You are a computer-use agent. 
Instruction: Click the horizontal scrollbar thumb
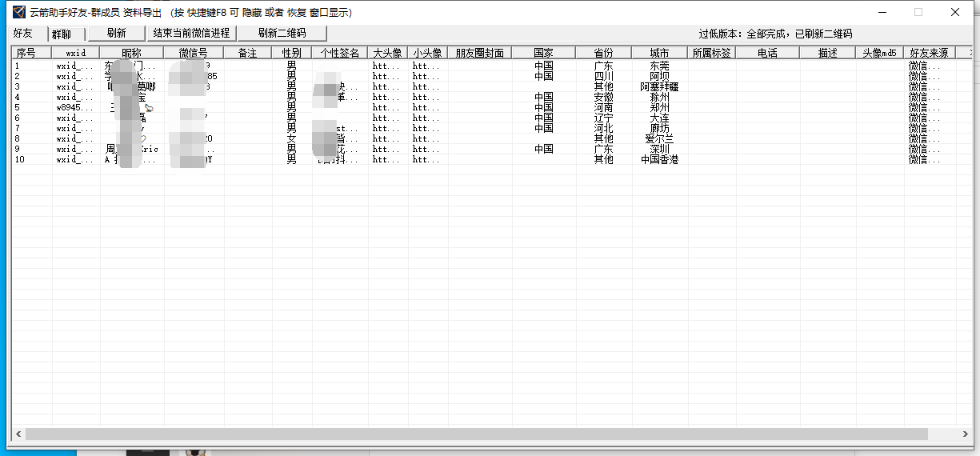tap(477, 434)
